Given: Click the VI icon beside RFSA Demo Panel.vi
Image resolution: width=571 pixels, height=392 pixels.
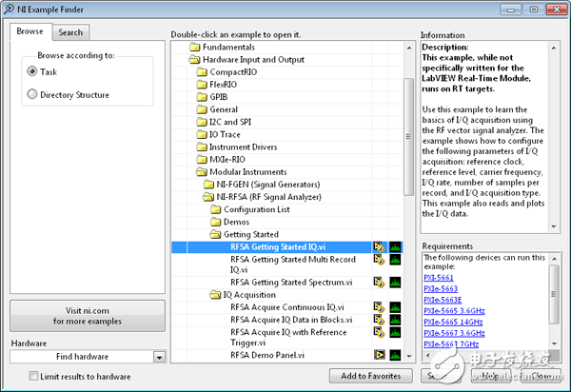Looking at the screenshot, I should click(379, 355).
